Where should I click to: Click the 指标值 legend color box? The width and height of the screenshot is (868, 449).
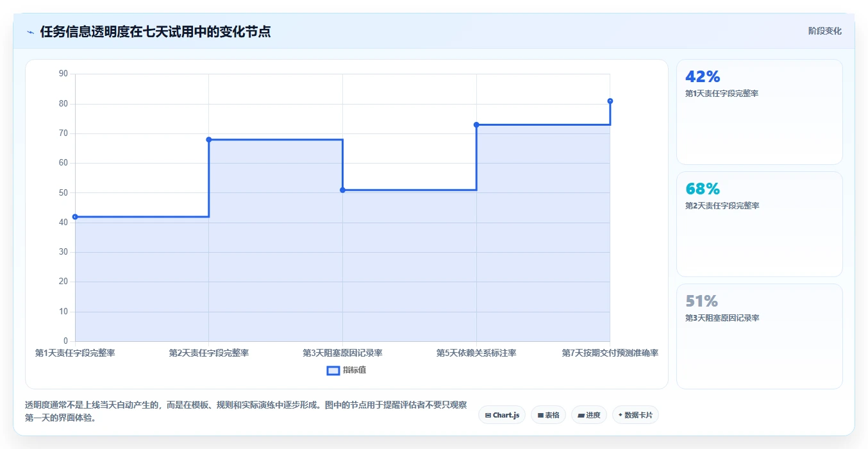click(x=333, y=370)
